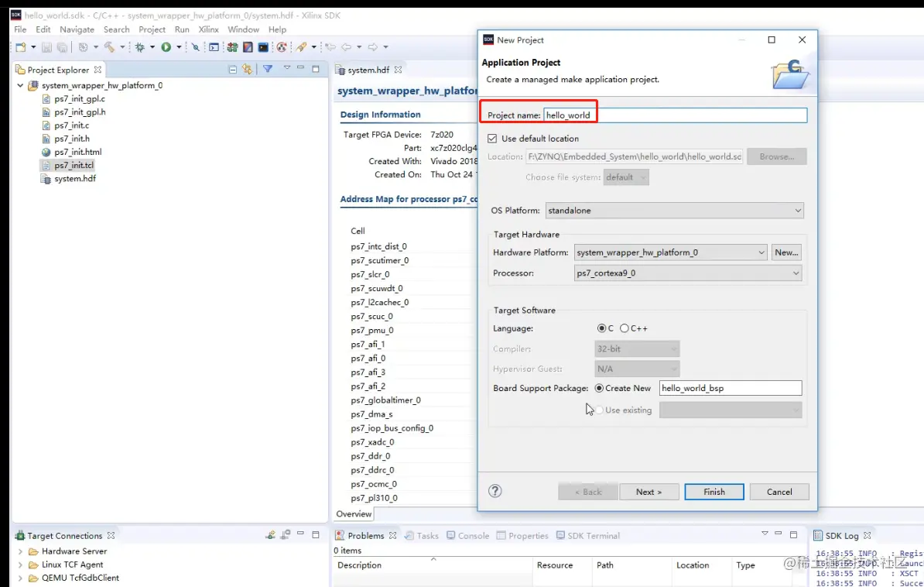Open the Xilinx menu

[x=209, y=29]
